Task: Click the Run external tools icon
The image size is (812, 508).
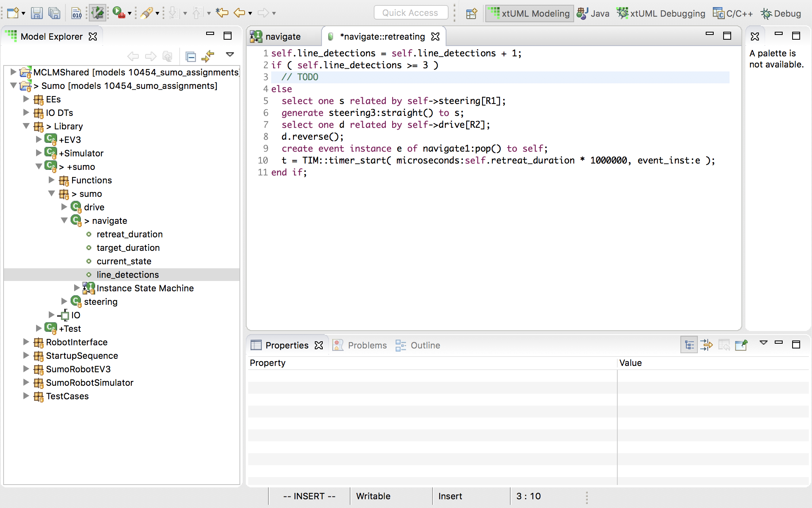Action: pos(119,13)
